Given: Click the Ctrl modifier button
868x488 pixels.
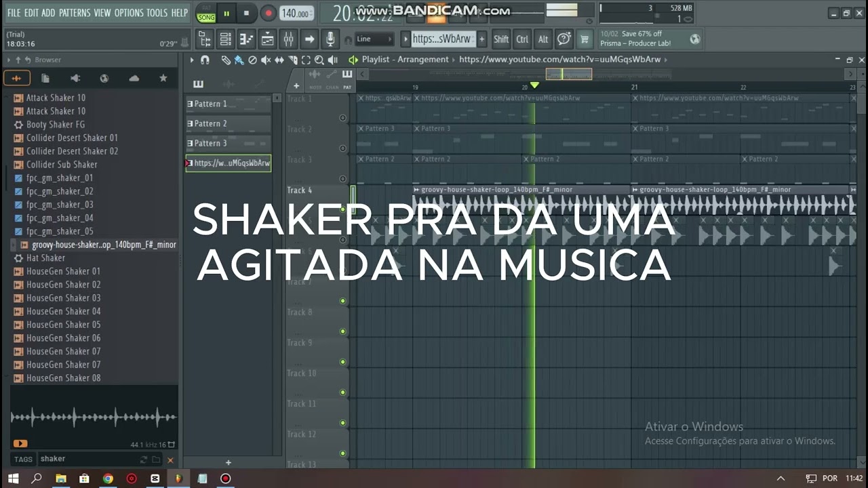Looking at the screenshot, I should point(522,39).
